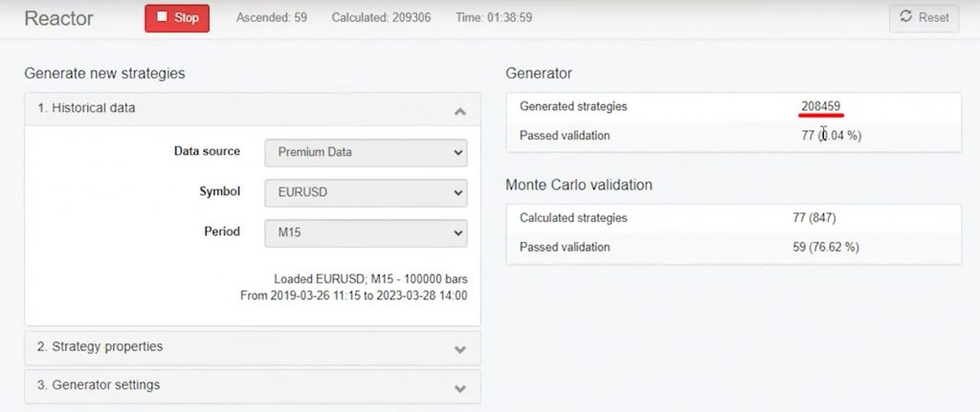Expand the Generator settings chevron icon
The height and width of the screenshot is (412, 980).
[459, 388]
